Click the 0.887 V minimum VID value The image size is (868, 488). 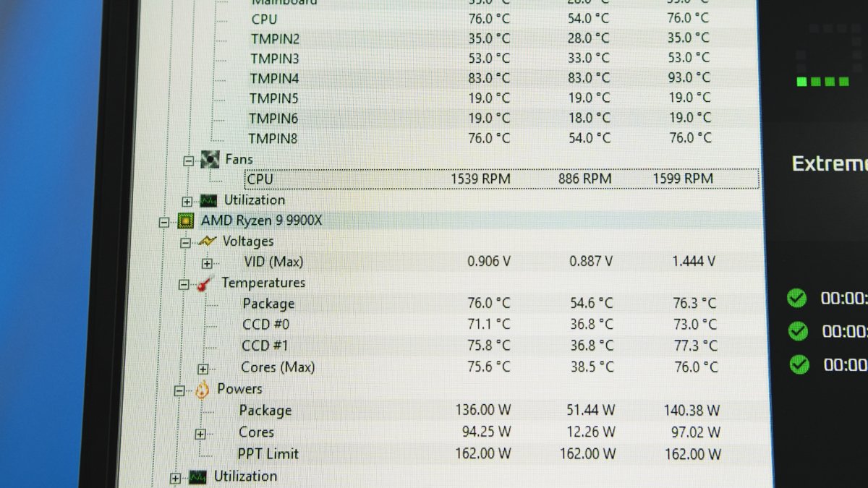[x=591, y=261]
